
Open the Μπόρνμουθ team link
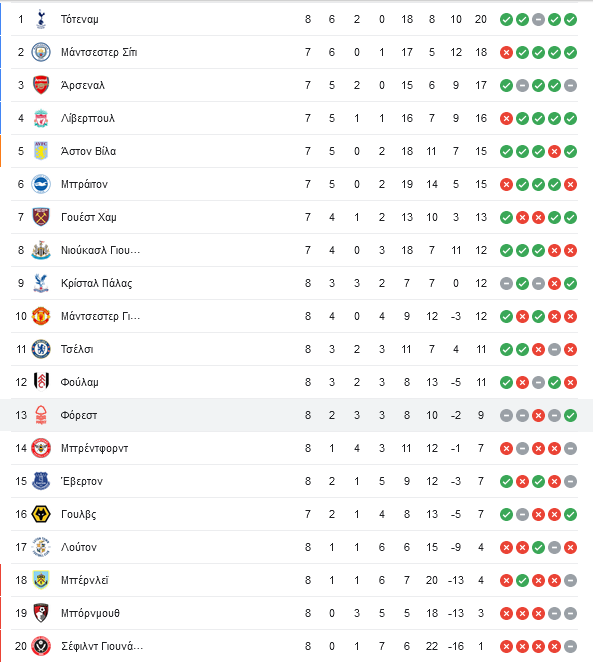pyautogui.click(x=90, y=613)
